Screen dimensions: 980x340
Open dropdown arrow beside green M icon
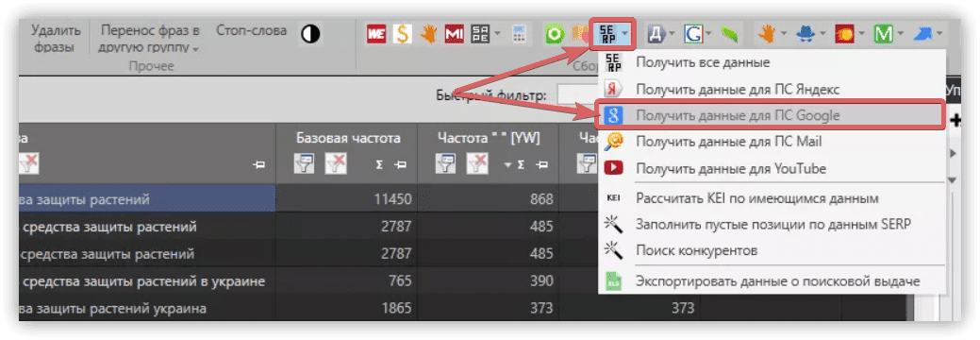900,34
